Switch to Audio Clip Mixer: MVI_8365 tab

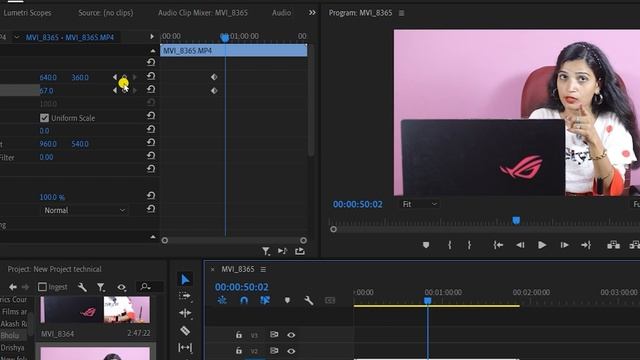coord(203,13)
